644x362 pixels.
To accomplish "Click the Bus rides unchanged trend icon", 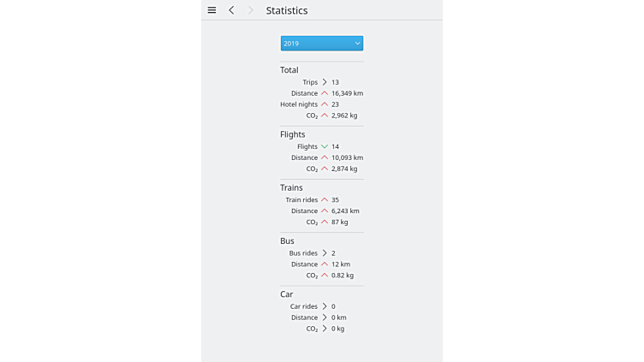I will (x=325, y=253).
